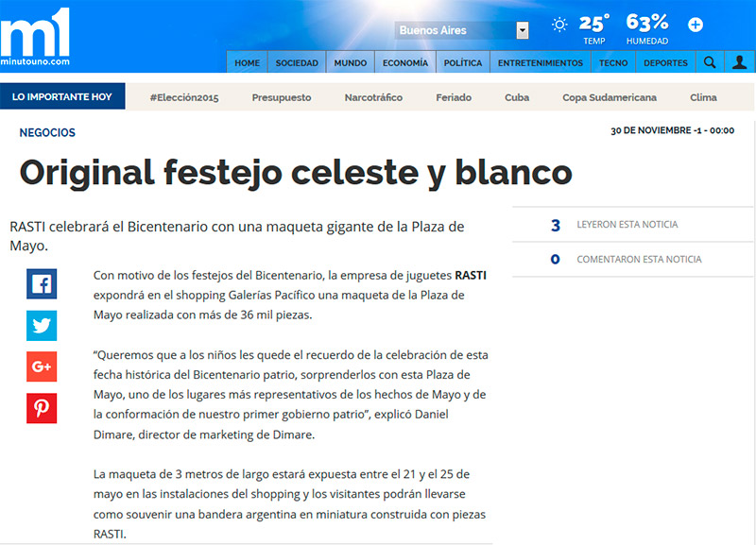
Task: Open the ECONOMÍA section
Action: [x=405, y=62]
